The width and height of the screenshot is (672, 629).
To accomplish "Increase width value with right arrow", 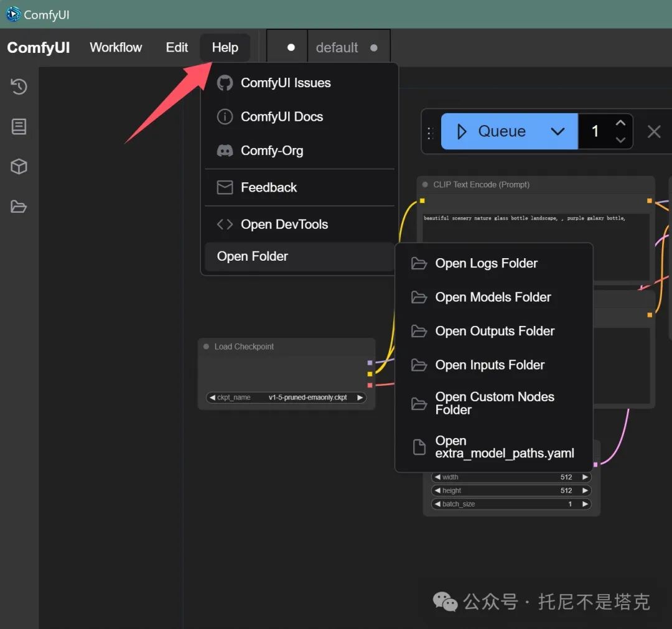I will tap(585, 477).
